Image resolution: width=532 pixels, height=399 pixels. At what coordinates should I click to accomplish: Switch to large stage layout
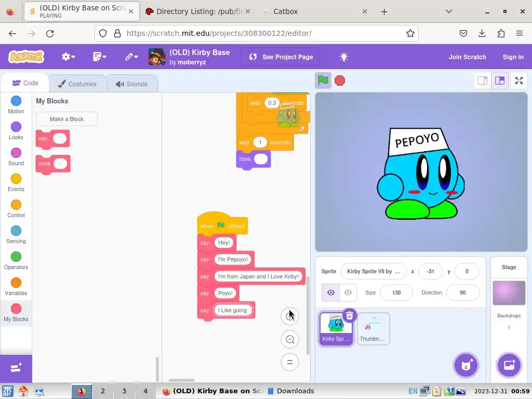pyautogui.click(x=500, y=81)
